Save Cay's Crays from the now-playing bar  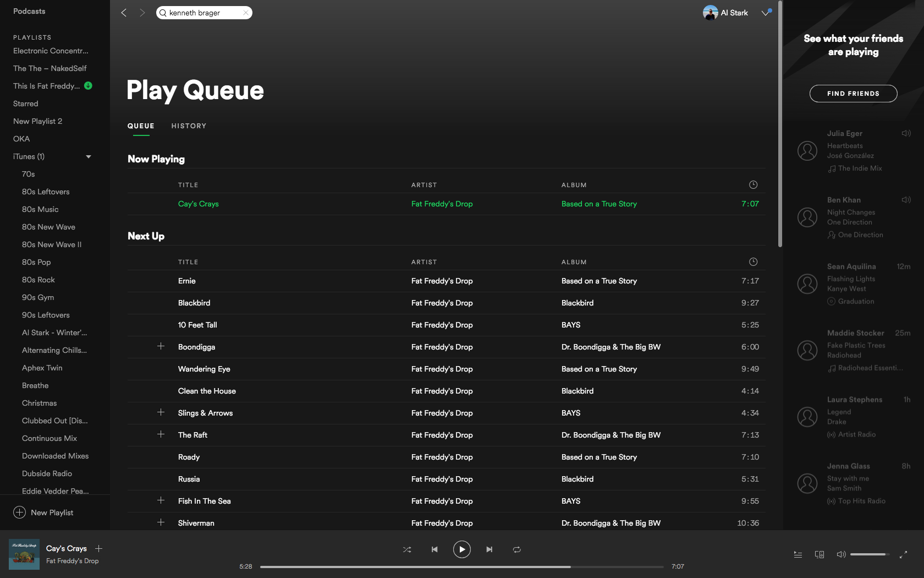(99, 548)
